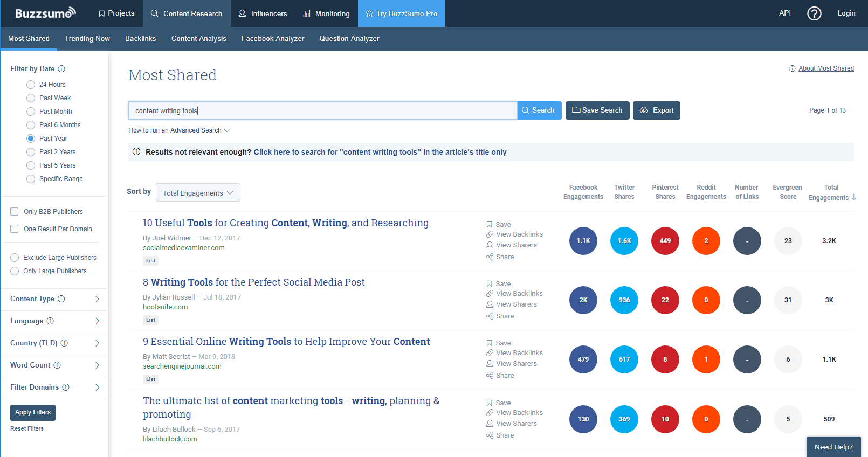Click Twitter 936 circle for Hootsuite article
Image resolution: width=868 pixels, height=457 pixels.
click(x=624, y=300)
